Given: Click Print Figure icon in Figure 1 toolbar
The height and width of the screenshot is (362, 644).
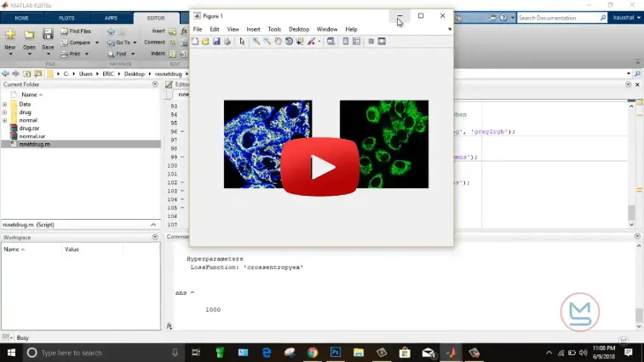Looking at the screenshot, I should tap(227, 42).
